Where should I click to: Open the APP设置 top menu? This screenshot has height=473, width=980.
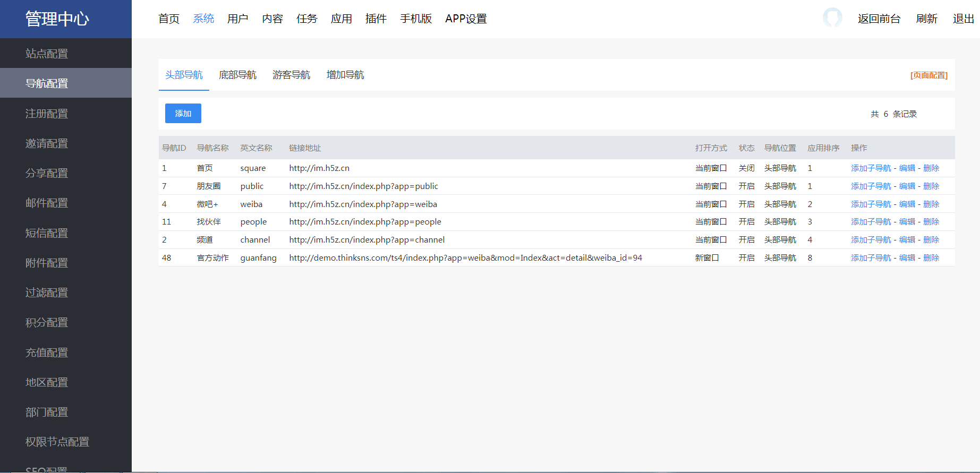tap(465, 19)
